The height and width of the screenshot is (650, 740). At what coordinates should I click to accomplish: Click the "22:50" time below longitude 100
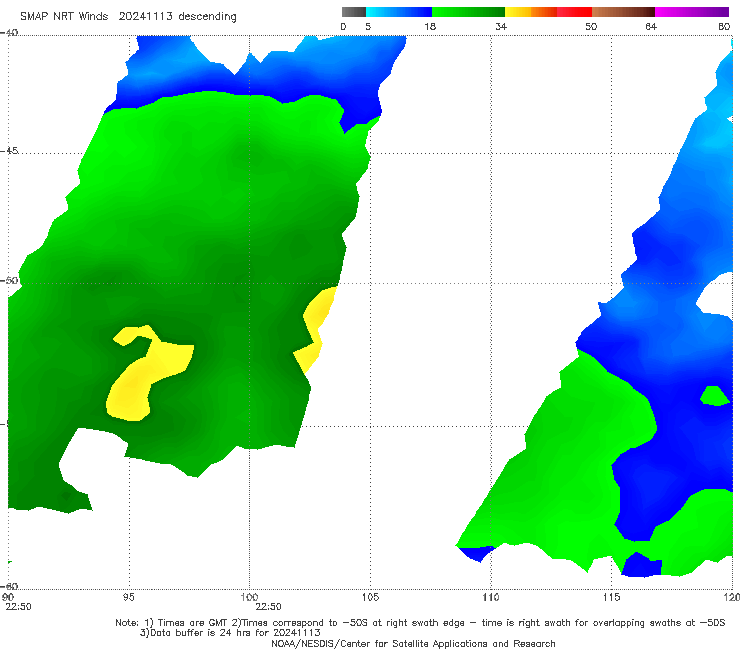tap(268, 607)
